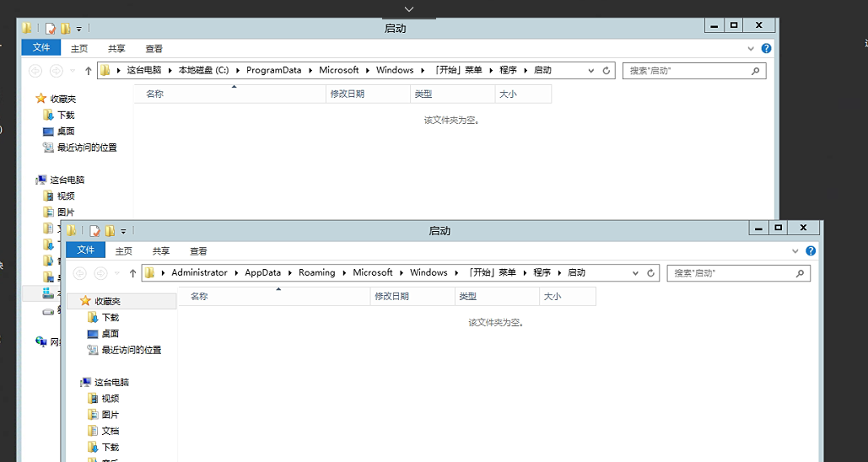The image size is (868, 462).
Task: Click the Up arrow beside the ProgramData address bar
Action: tap(89, 71)
